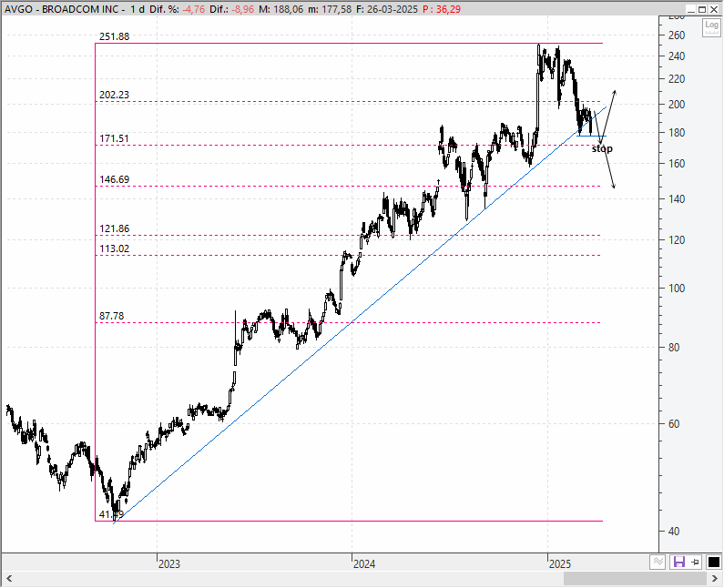Minimize the AVGO chart window

pyautogui.click(x=691, y=9)
